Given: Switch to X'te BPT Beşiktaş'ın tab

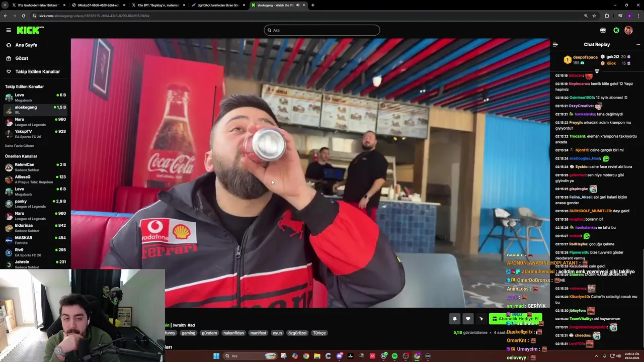Looking at the screenshot, I should tap(158, 5).
